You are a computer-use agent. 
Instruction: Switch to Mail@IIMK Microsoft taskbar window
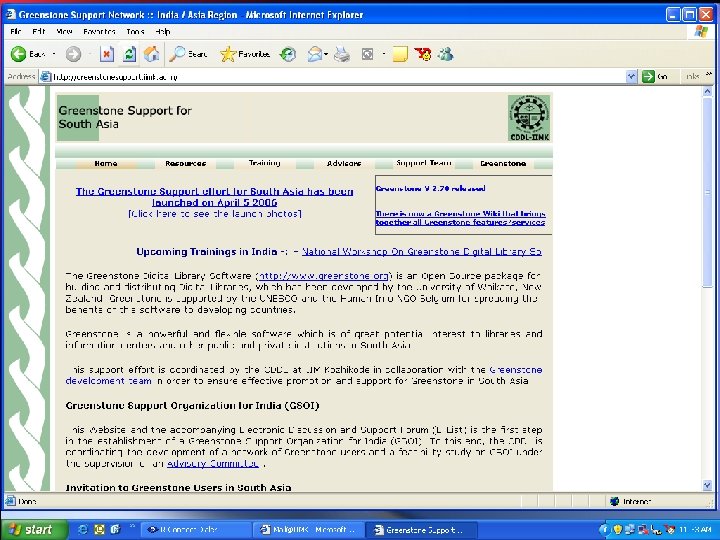pyautogui.click(x=309, y=529)
